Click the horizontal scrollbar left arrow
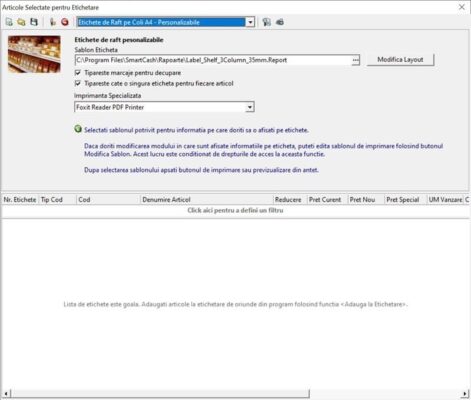Viewport: 471px width, 400px height. coord(6,394)
